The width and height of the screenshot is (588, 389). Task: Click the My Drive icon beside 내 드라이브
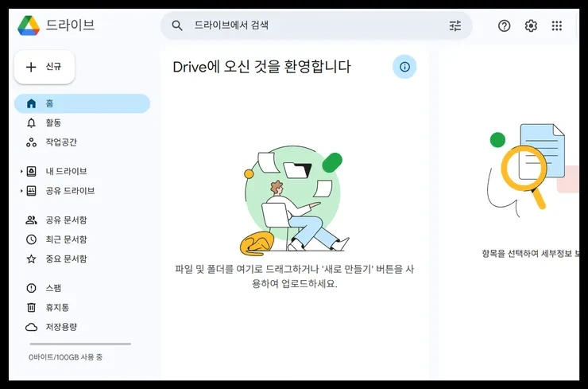32,171
